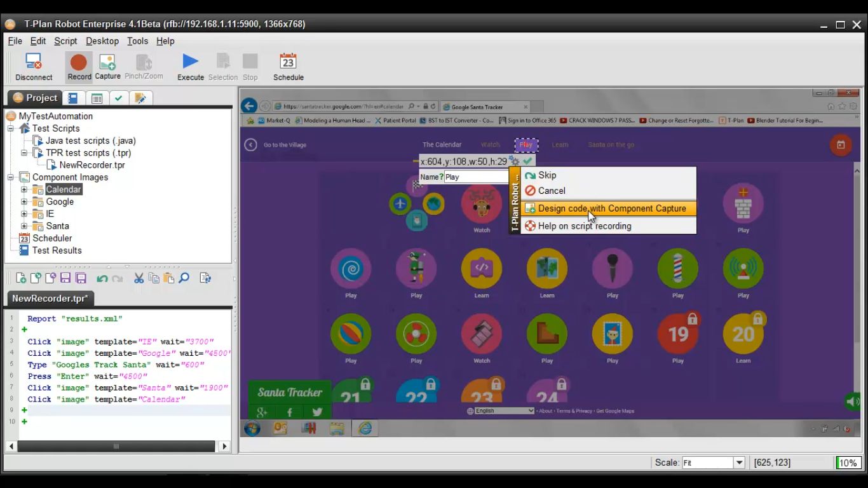Click the IE back arrow button
868x488 pixels.
249,106
